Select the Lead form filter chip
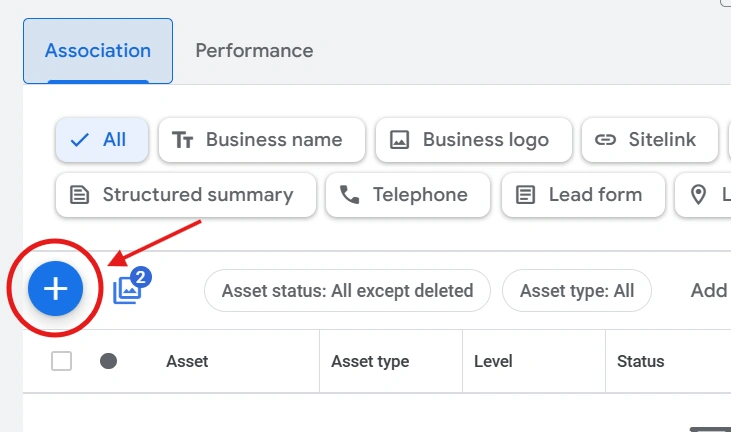Viewport: 731px width, 432px height. (583, 195)
